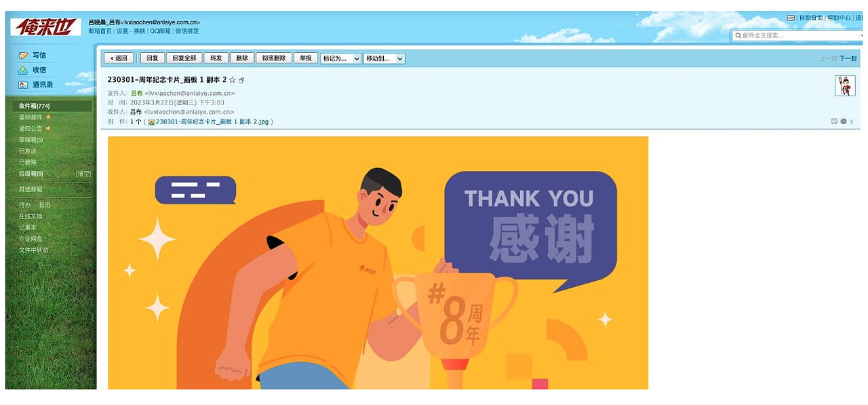Open the 移动到 dropdown
This screenshot has height=405, width=868.
pyautogui.click(x=384, y=58)
